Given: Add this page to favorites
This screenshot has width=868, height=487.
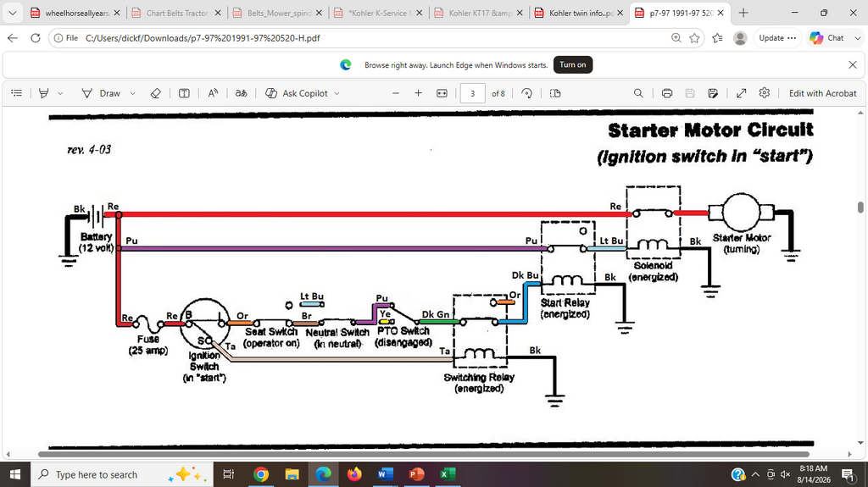Looking at the screenshot, I should tap(695, 37).
